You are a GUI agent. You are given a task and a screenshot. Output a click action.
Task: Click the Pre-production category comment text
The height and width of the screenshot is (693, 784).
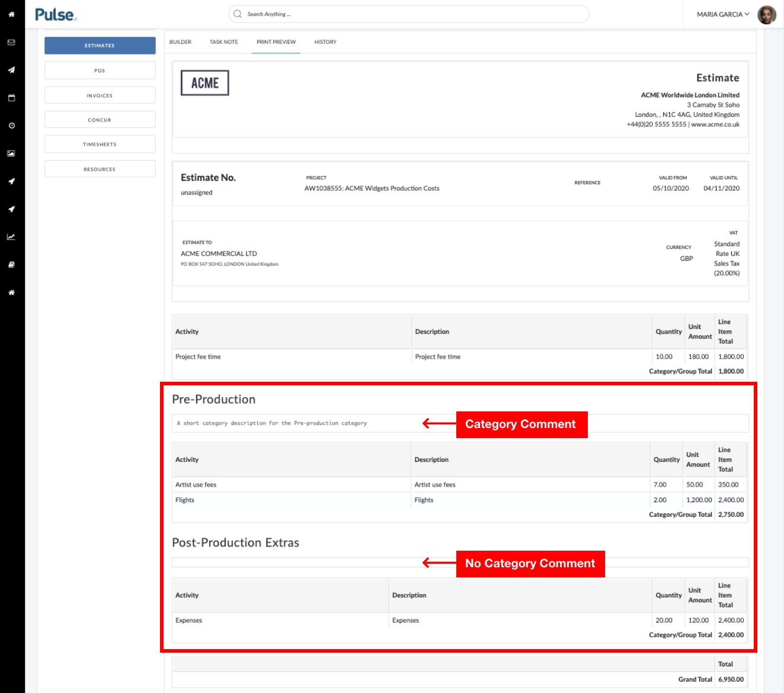[x=271, y=423]
